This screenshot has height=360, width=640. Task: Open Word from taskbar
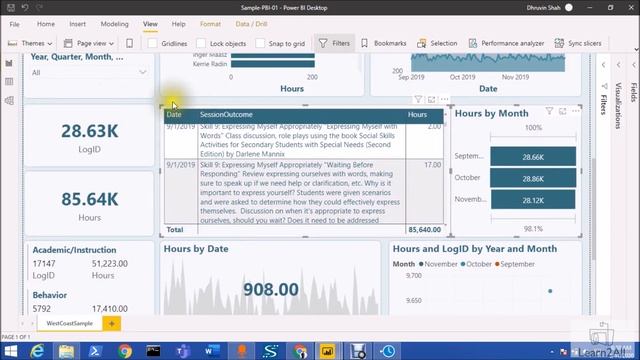212,351
